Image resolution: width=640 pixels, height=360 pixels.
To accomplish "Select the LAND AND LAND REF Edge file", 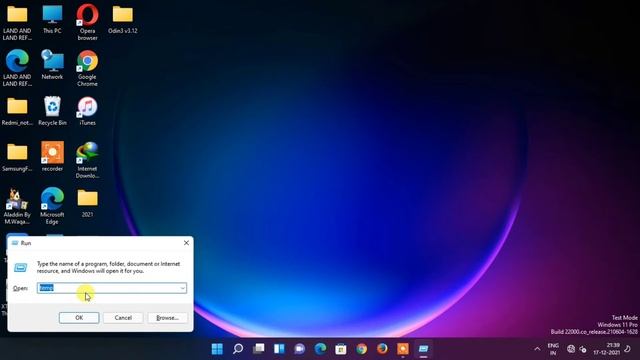I will [x=17, y=69].
